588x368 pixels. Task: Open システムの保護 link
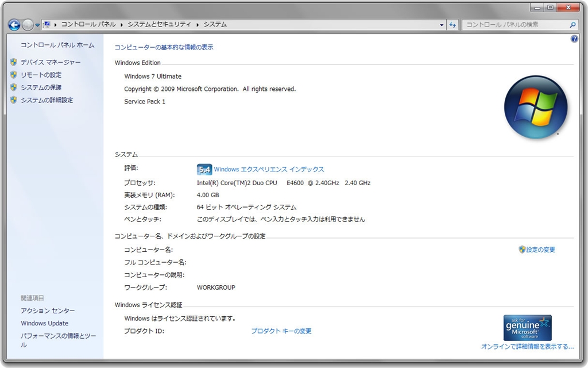pos(41,87)
